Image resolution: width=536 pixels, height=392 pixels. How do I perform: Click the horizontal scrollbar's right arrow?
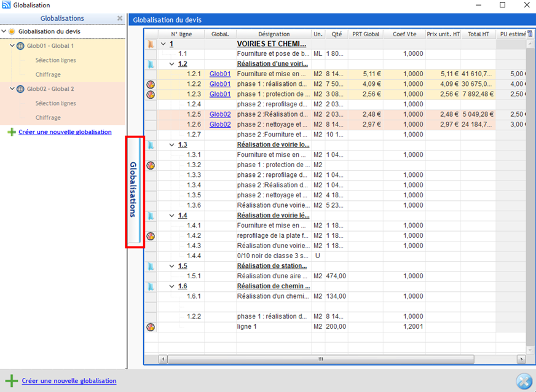click(x=521, y=359)
